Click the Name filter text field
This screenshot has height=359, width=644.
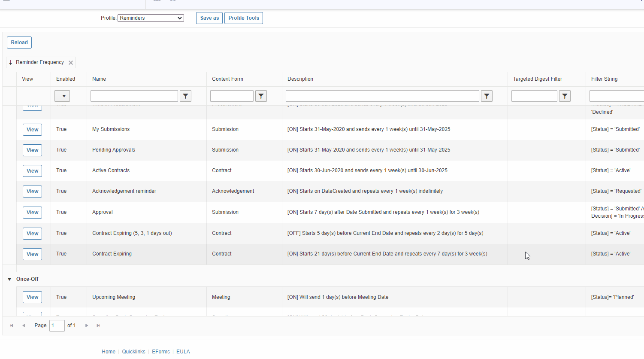[134, 96]
